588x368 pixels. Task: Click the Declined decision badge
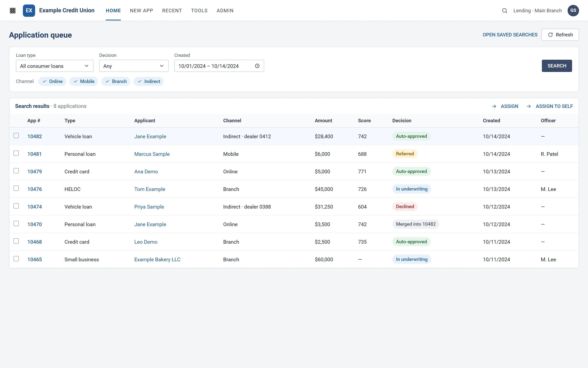pos(405,206)
